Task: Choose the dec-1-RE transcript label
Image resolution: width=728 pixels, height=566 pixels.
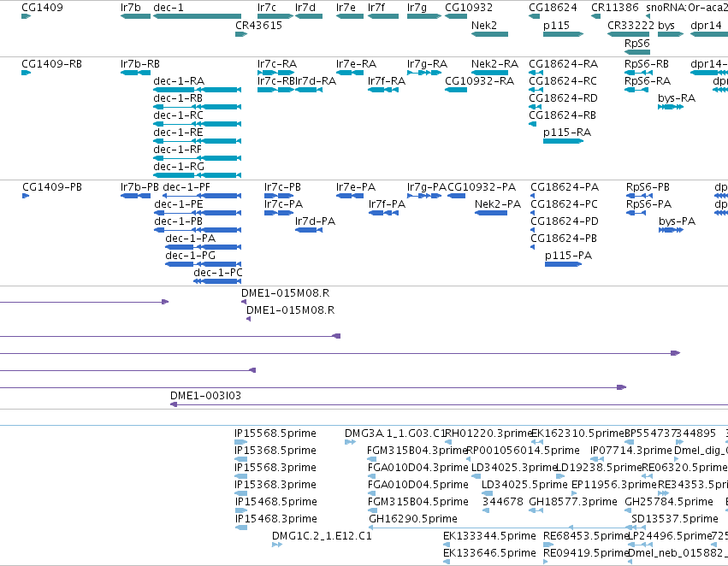Action: (178, 133)
